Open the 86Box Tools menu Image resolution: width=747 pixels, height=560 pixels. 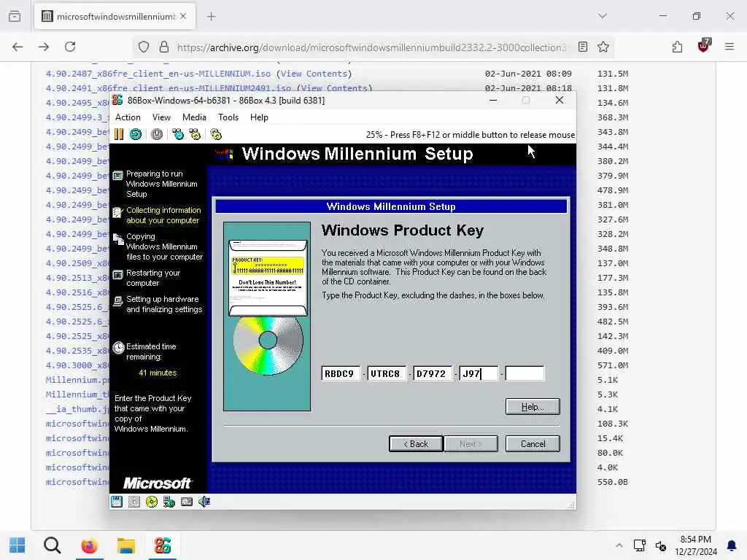tap(228, 117)
